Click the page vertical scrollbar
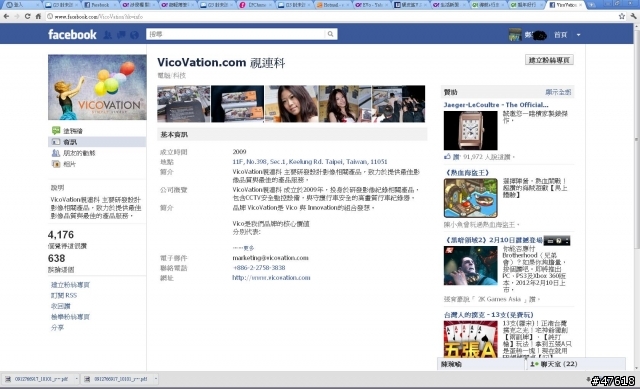This screenshot has height=389, width=640. (x=636, y=139)
